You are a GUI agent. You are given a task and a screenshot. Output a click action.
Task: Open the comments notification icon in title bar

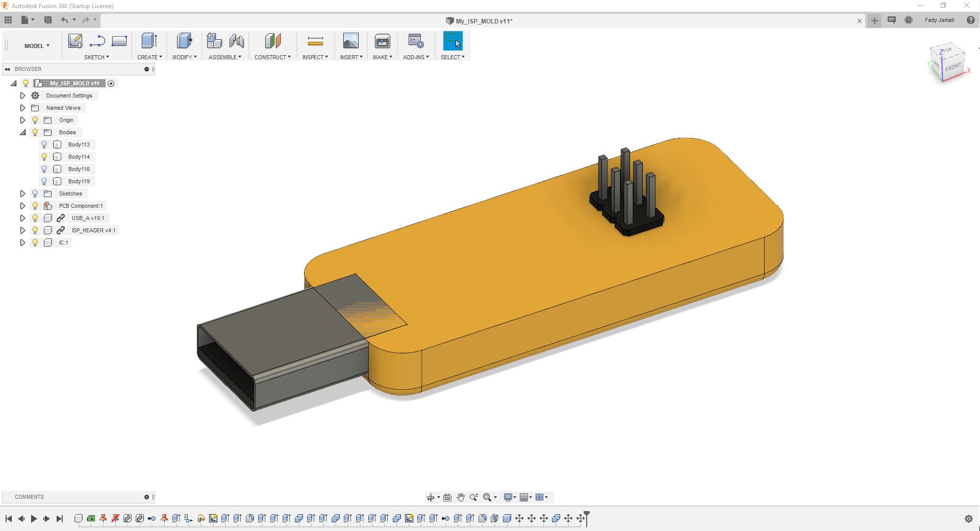click(892, 20)
